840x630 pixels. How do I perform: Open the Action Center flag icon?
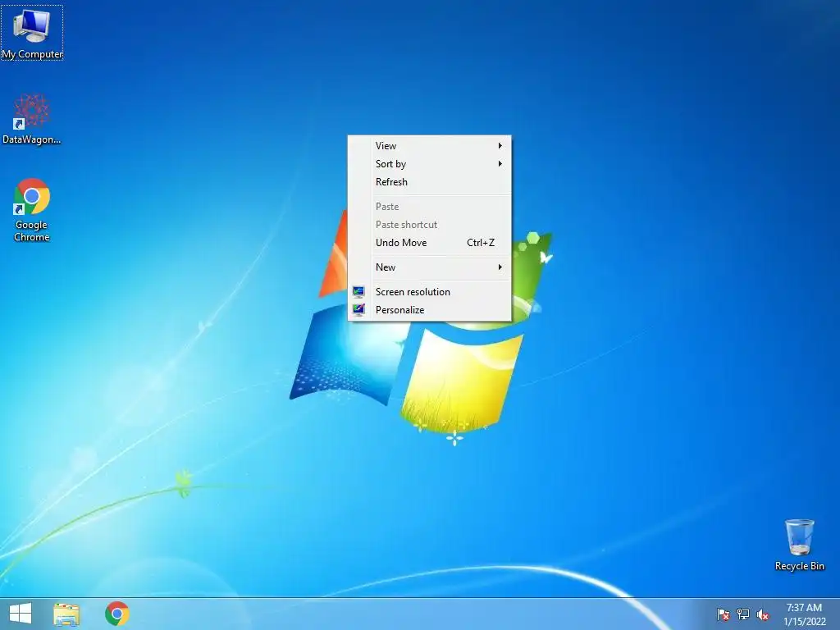coord(723,614)
